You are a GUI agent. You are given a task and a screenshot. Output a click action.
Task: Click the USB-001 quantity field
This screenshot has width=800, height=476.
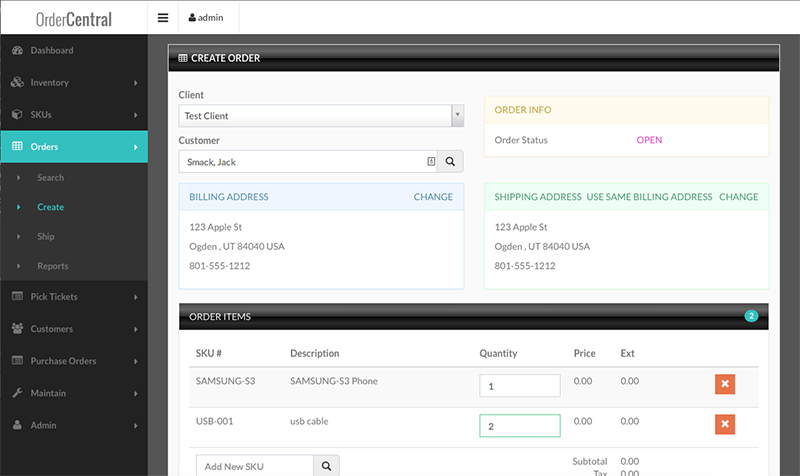click(520, 426)
